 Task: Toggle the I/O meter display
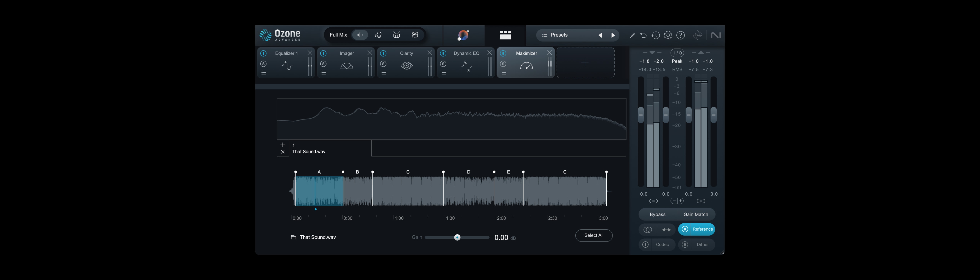pyautogui.click(x=677, y=53)
